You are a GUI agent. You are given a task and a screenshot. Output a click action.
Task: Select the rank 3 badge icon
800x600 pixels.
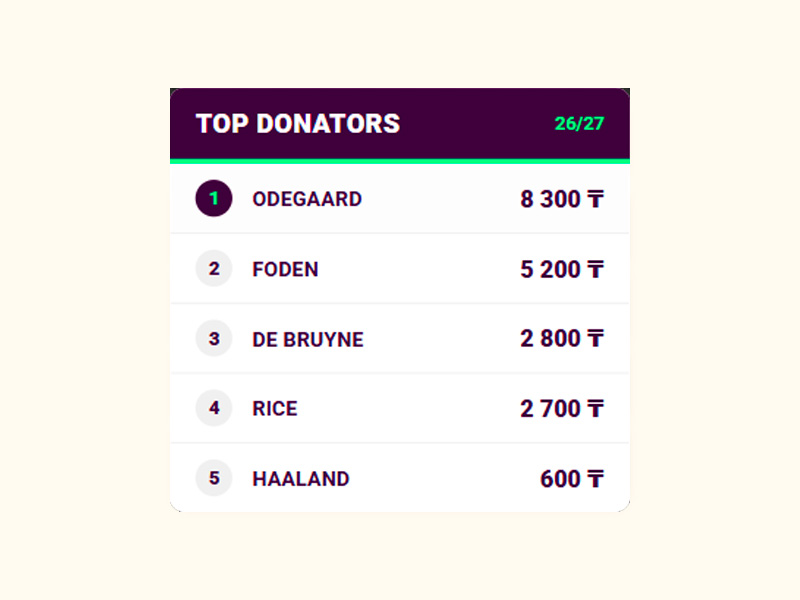[x=214, y=339]
